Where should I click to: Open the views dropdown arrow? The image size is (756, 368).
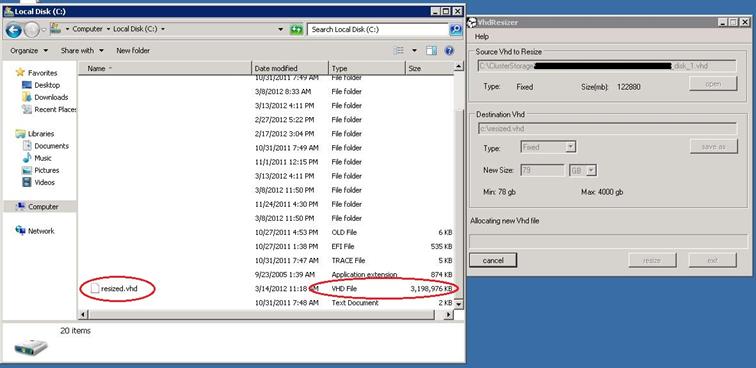click(414, 51)
